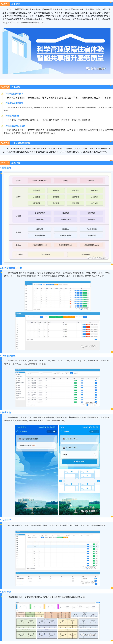
Task: Click the 调宿管理 module box
Action: tap(75, 197)
